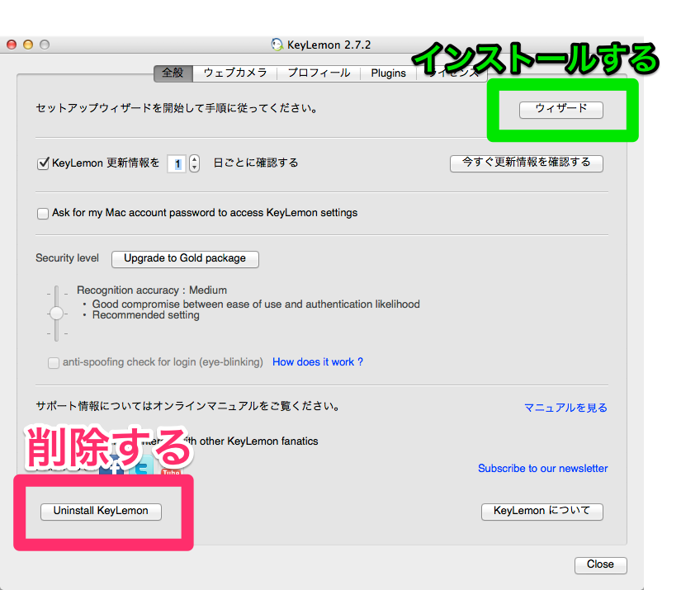Click the update interval days field

coord(177,163)
